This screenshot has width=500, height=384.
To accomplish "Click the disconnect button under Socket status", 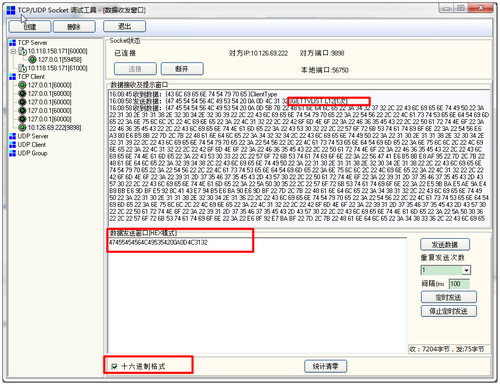I will click(182, 69).
